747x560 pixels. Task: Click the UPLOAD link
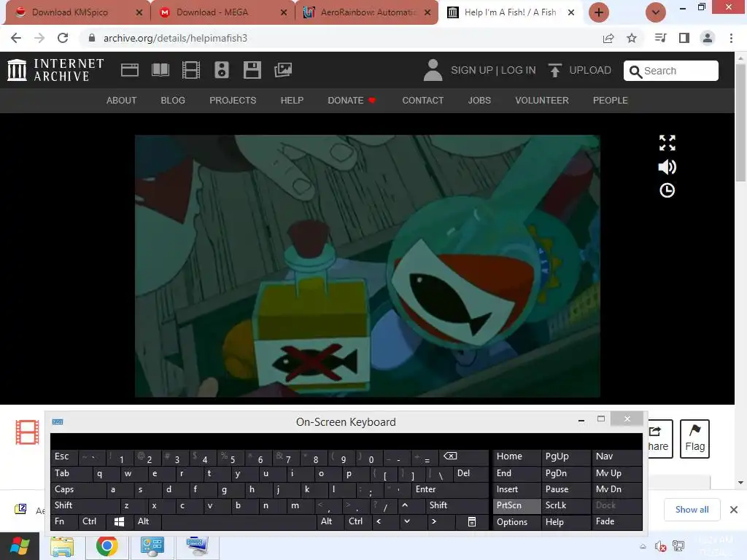click(x=589, y=70)
